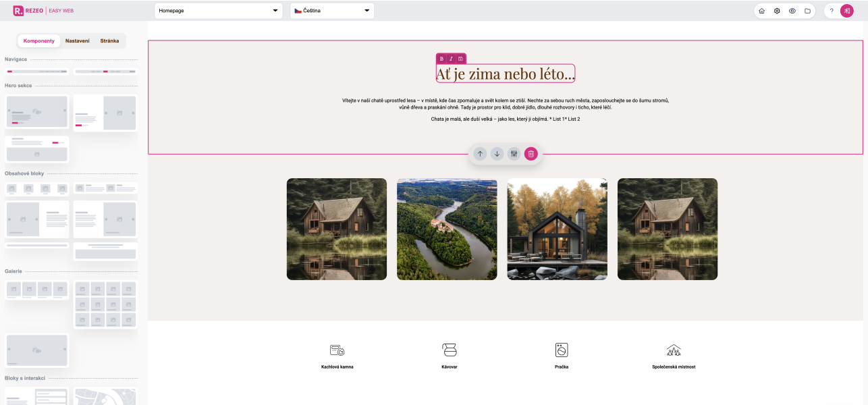
Task: Toggle bold formatting on the heading text
Action: 440,59
